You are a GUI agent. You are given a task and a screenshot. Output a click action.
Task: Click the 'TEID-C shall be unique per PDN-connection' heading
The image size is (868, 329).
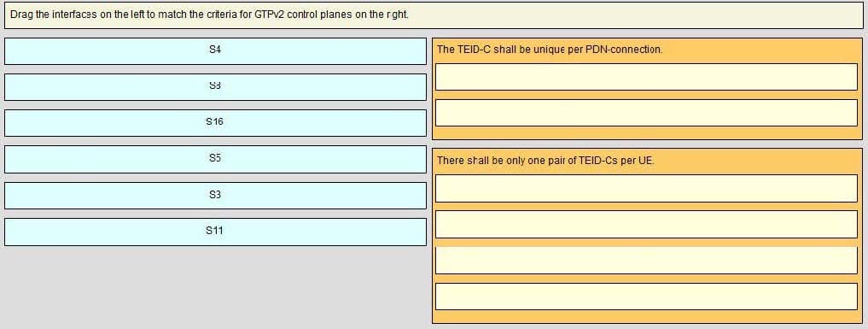click(x=550, y=50)
